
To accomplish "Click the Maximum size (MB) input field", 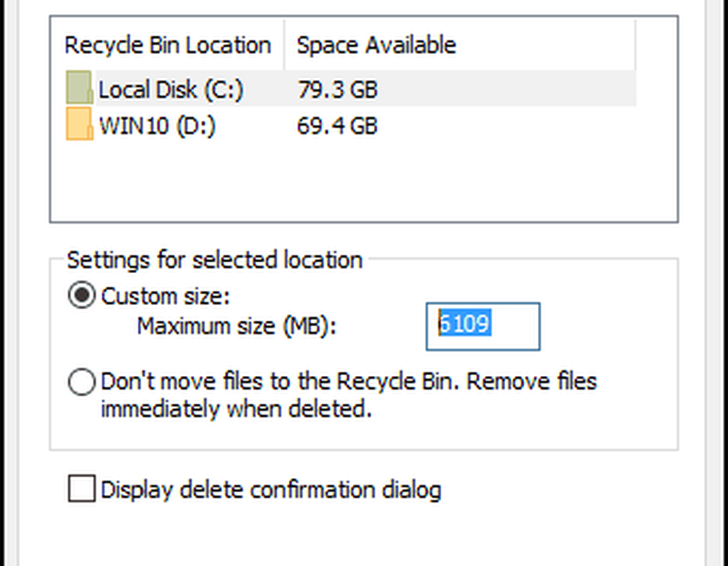I will point(483,326).
